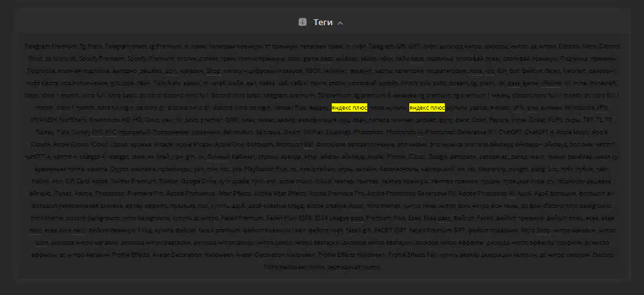The image size is (644, 295).
Task: Click the 'Spotify Premium' tag
Action: click(x=102, y=59)
